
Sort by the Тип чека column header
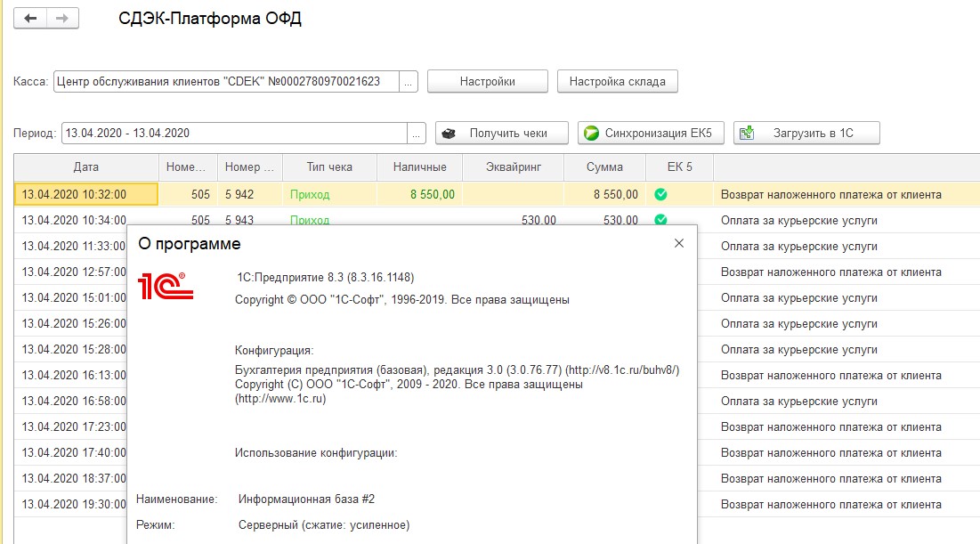(329, 166)
